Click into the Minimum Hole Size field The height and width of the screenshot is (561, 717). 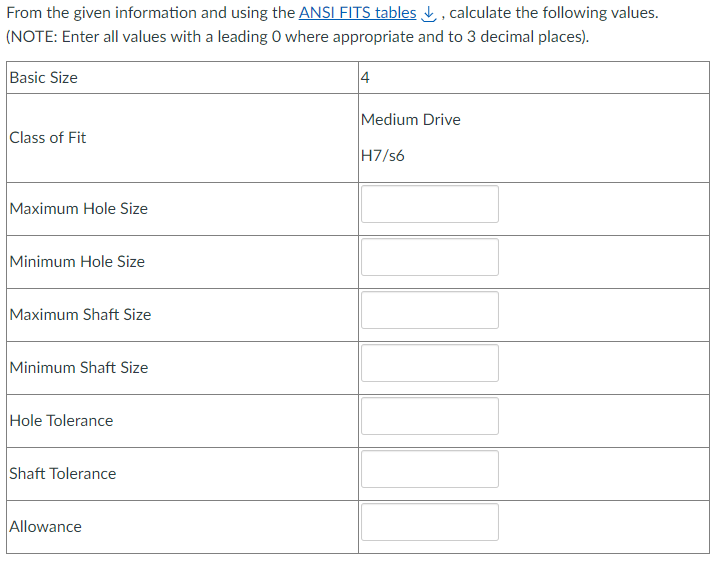429,258
